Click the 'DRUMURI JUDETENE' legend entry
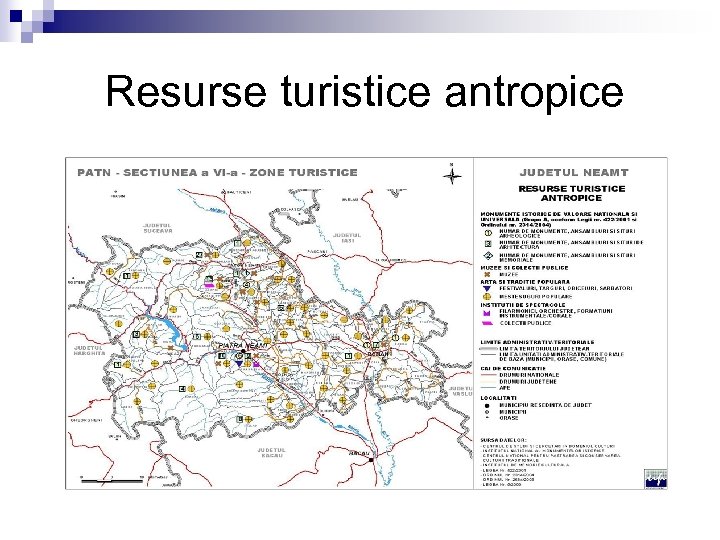The height and width of the screenshot is (540, 720). click(x=528, y=382)
